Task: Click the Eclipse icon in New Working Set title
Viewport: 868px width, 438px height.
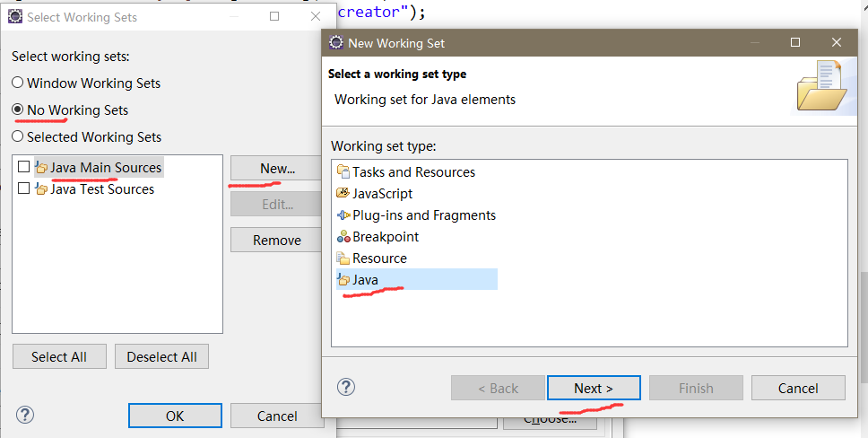Action: click(x=335, y=43)
